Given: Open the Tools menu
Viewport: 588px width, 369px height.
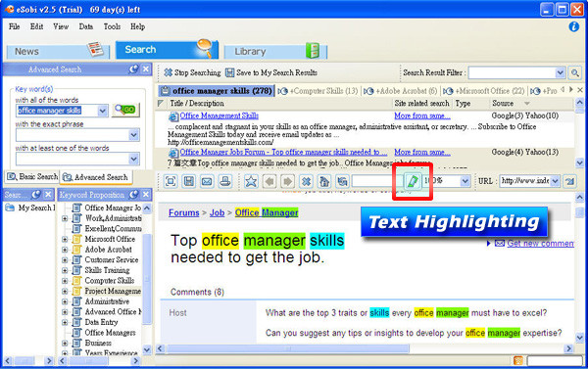Looking at the screenshot, I should pos(112,26).
